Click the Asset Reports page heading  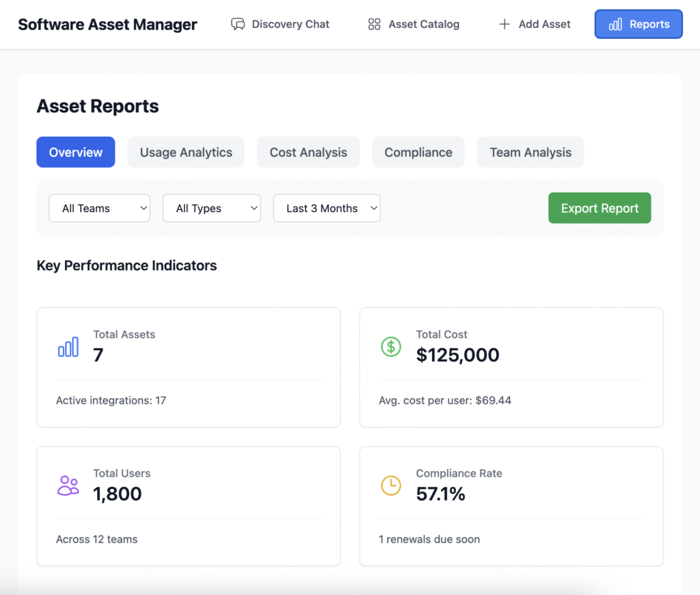[x=98, y=106]
